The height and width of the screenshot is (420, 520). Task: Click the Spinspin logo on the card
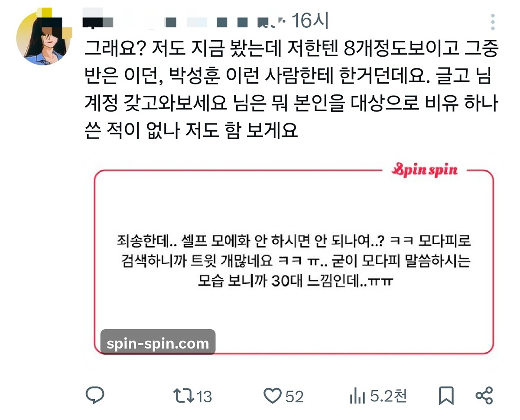[424, 170]
